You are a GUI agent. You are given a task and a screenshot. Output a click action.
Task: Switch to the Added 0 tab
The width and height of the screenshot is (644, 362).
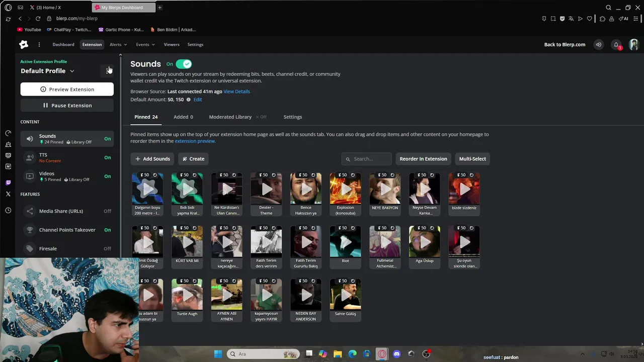183,117
